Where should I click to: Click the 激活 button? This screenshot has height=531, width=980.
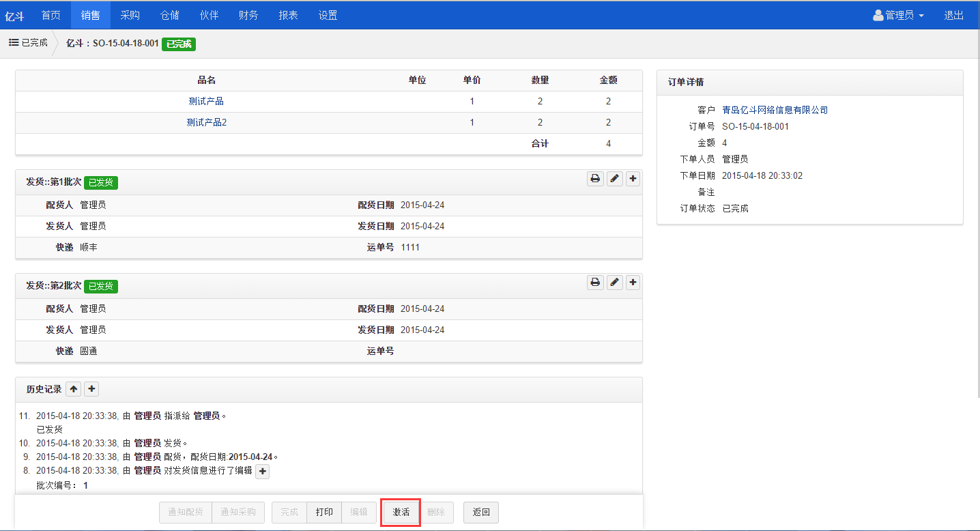point(401,513)
